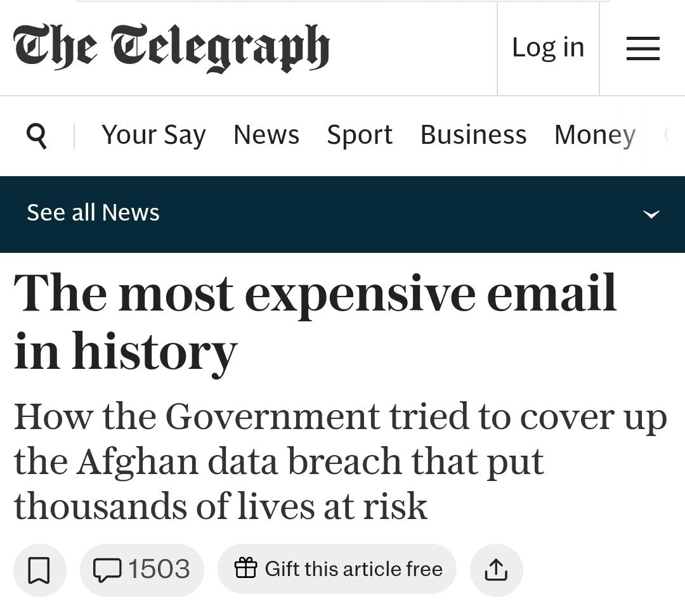View the 1503 comments
This screenshot has width=685, height=616.
[142, 570]
